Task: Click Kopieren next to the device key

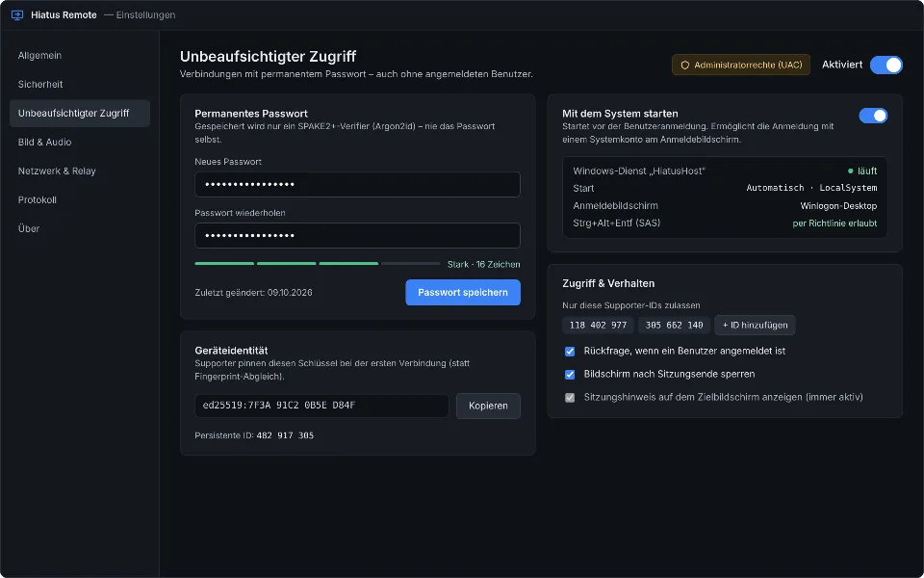Action: pos(488,406)
